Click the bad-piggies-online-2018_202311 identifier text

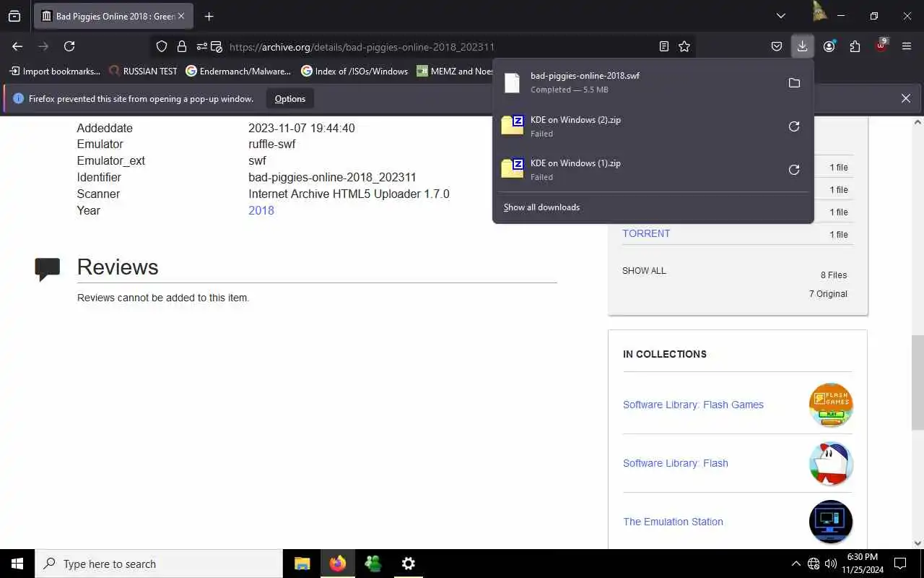coord(332,177)
